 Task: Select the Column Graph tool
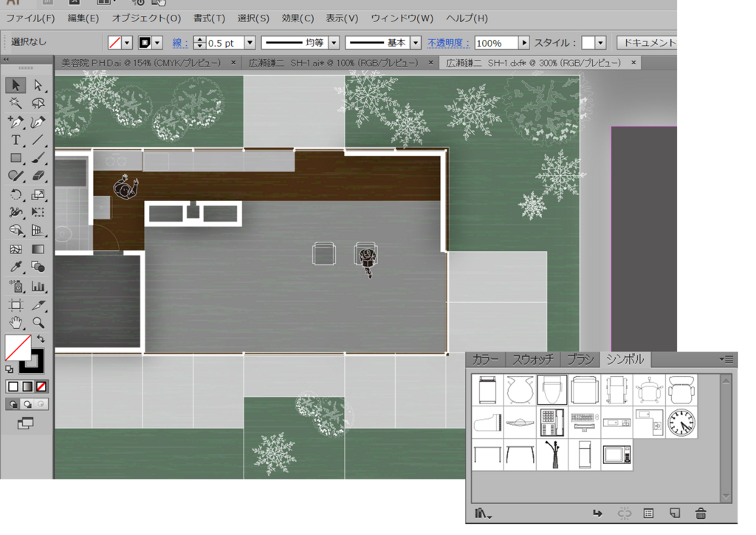pyautogui.click(x=38, y=286)
